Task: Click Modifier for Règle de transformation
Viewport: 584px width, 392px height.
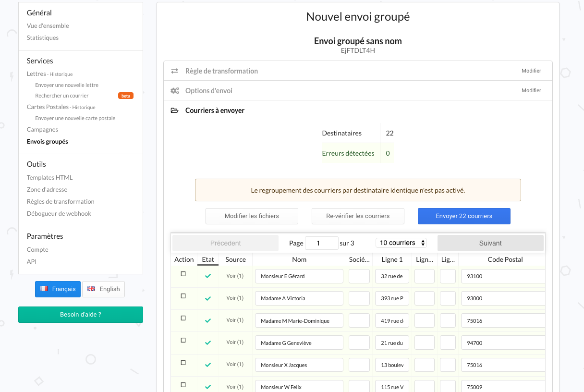Action: coord(531,71)
